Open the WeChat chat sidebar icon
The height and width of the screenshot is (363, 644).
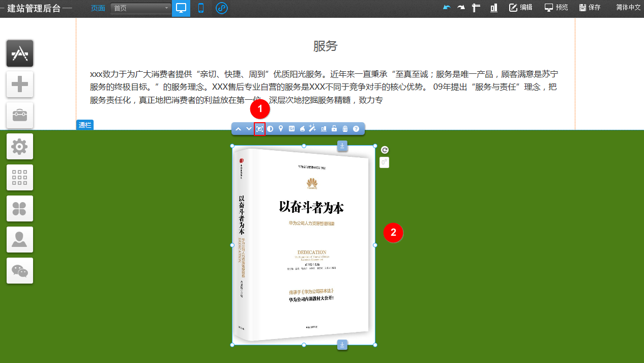pos(20,271)
